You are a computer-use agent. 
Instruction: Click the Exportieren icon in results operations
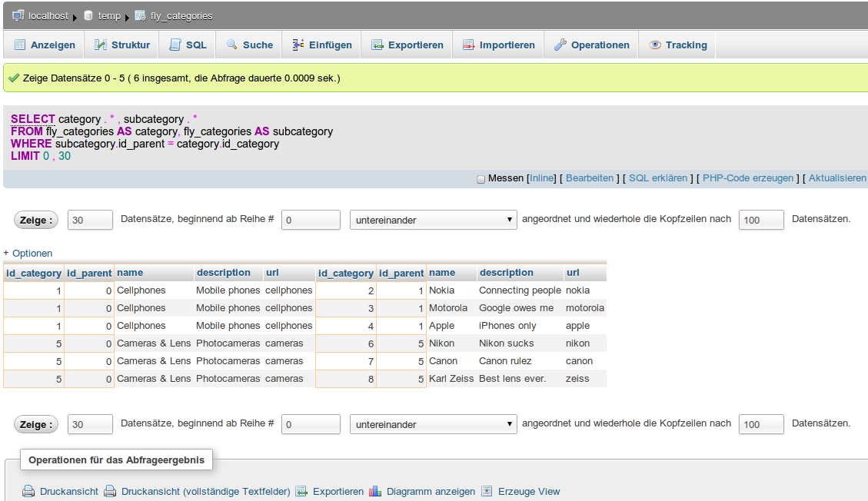[301, 492]
